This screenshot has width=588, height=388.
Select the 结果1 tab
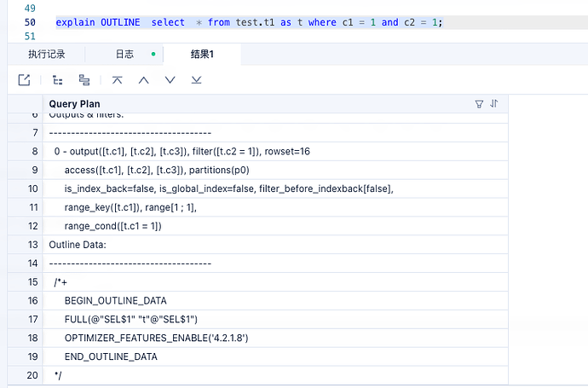(x=202, y=55)
